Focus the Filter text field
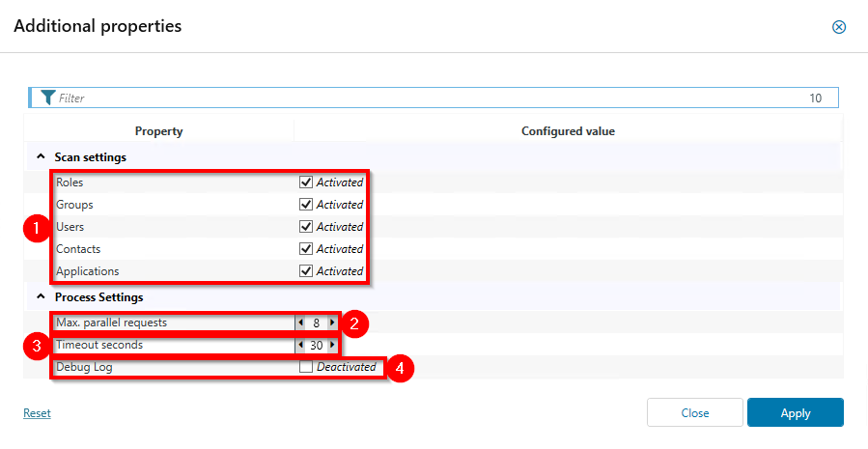This screenshot has width=868, height=449. [425, 98]
